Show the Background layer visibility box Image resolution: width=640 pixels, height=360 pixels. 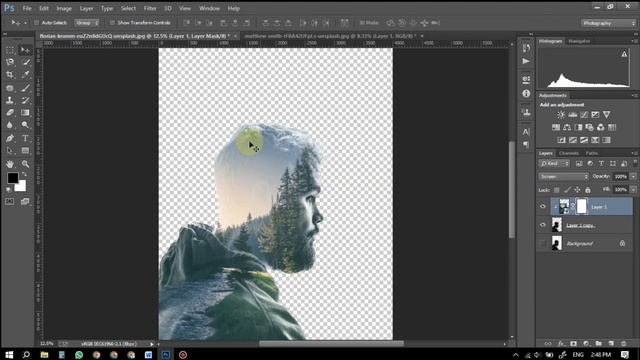543,244
